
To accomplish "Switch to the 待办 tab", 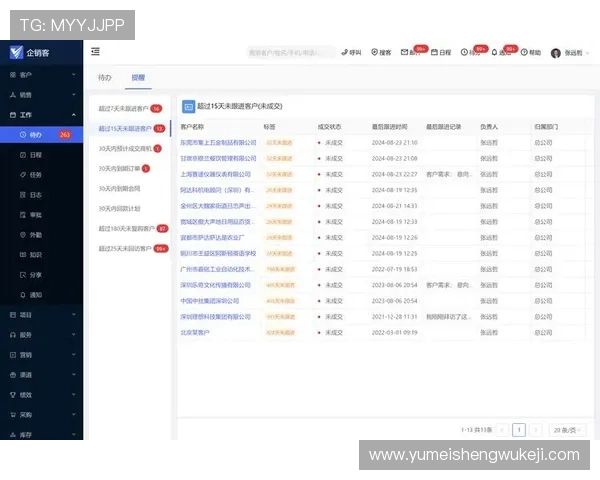I will pyautogui.click(x=104, y=77).
